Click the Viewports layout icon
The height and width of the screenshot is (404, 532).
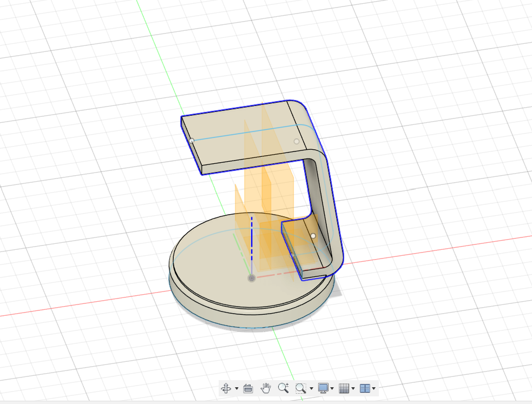tap(365, 388)
